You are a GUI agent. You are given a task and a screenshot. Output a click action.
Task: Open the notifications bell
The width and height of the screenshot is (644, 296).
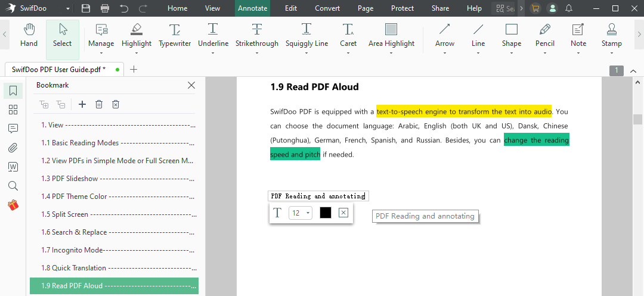click(569, 8)
